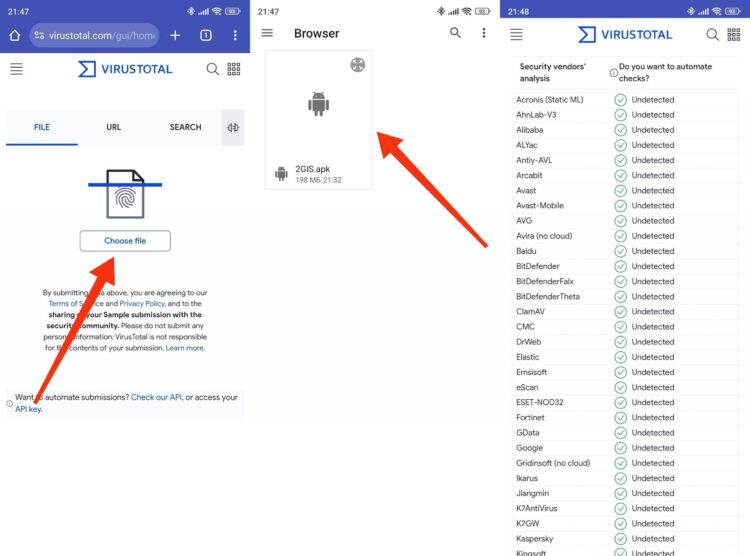Open a new tab with the plus icon
The width and height of the screenshot is (750, 556).
click(x=175, y=35)
